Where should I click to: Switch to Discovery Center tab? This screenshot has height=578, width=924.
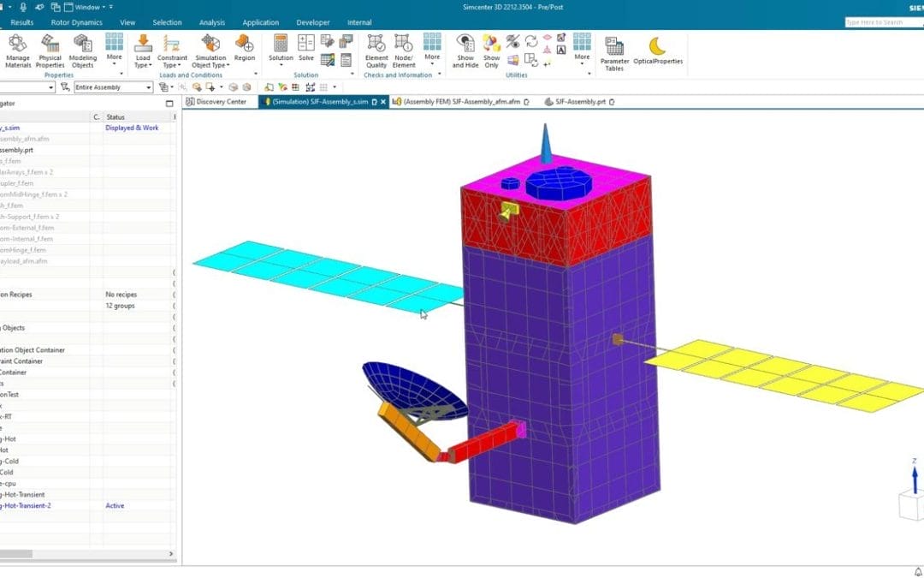tap(221, 102)
